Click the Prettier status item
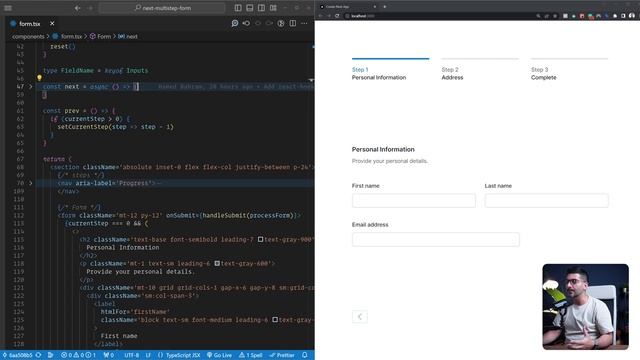The width and height of the screenshot is (640, 360). coord(282,355)
